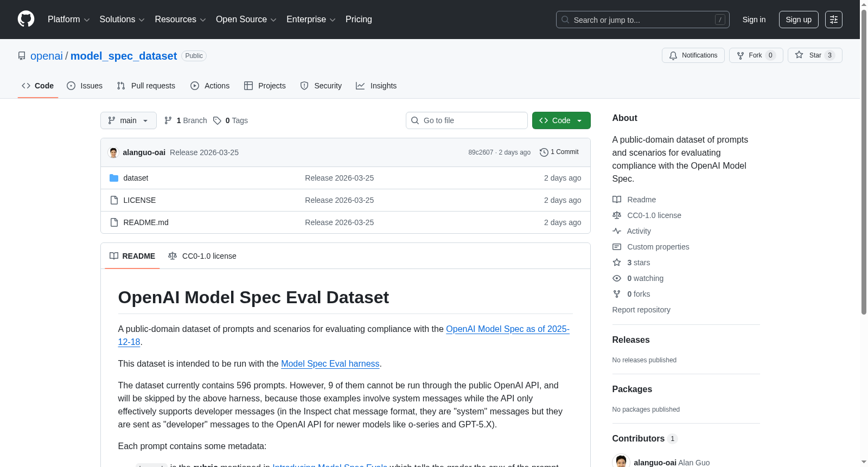Click the Packages heading link

coord(632,389)
